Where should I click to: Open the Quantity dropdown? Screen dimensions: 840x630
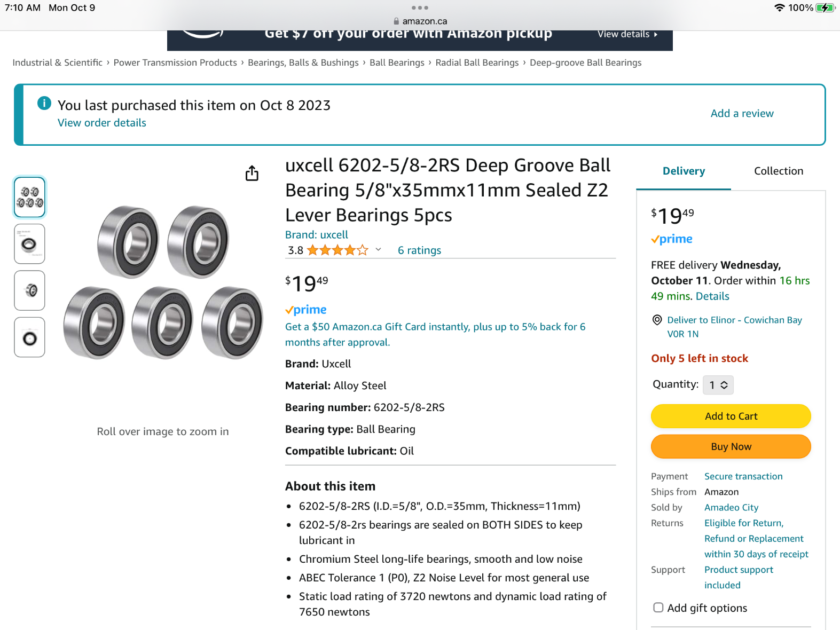718,385
